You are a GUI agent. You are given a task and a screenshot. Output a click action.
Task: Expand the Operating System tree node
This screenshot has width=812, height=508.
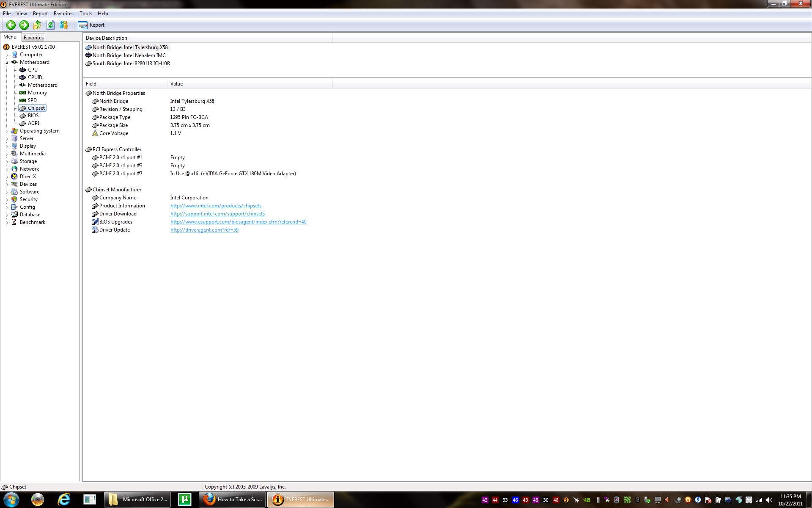[x=7, y=131]
